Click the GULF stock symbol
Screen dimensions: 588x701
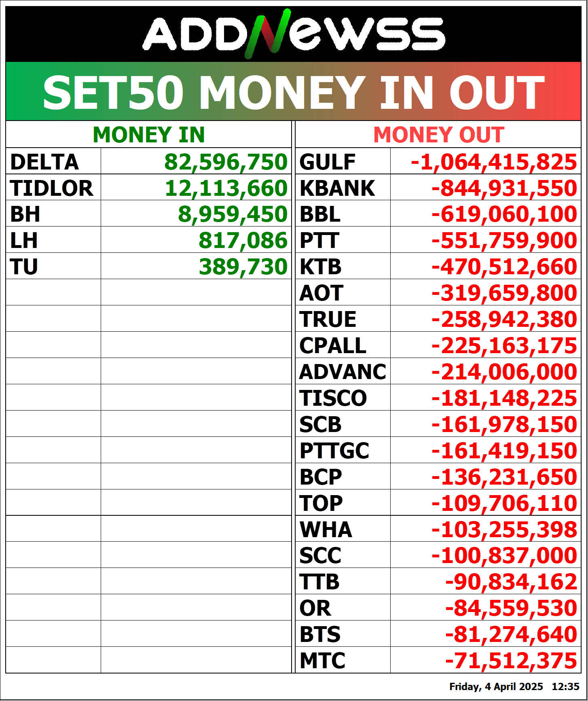pos(328,162)
